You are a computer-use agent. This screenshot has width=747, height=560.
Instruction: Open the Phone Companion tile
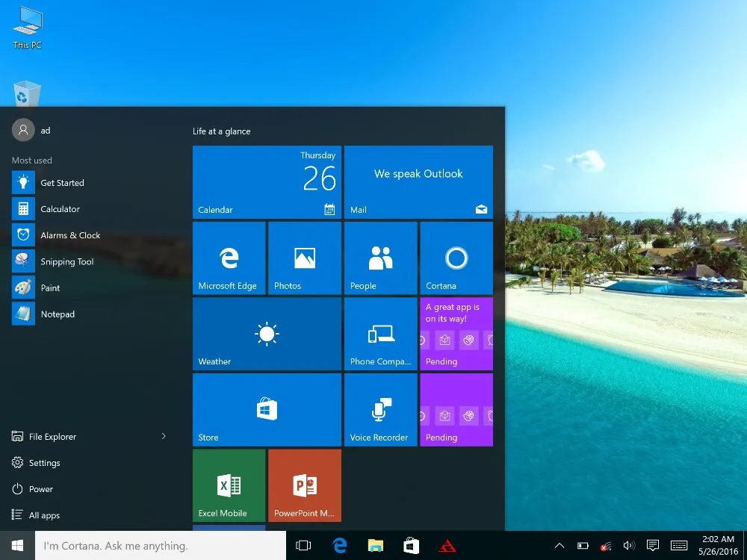[x=381, y=334]
